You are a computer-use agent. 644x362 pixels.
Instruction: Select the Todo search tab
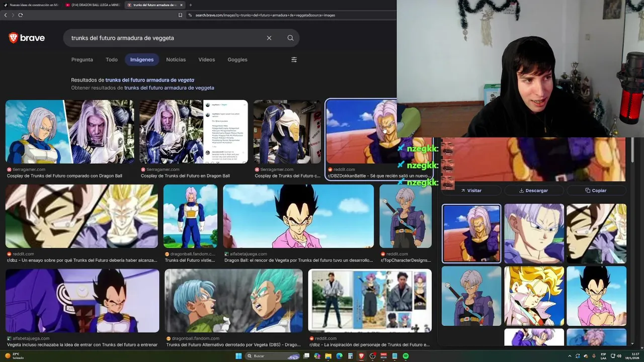point(112,59)
